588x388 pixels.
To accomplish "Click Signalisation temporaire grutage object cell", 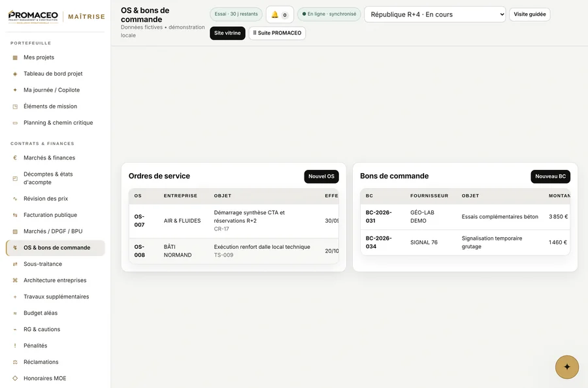I will (491, 242).
